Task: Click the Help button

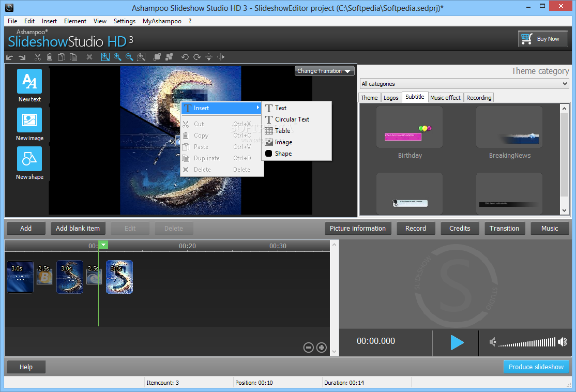Action: tap(26, 367)
